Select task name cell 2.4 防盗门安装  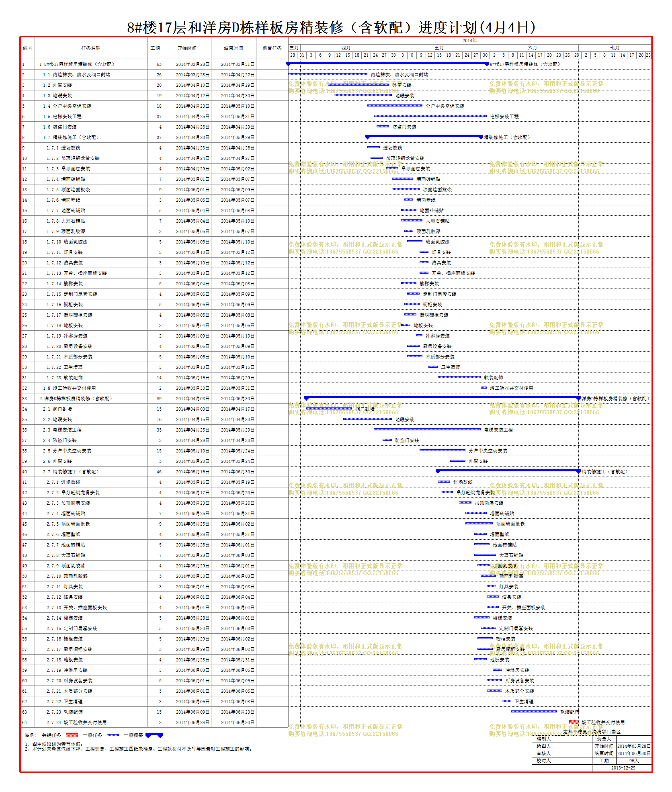[x=91, y=440]
